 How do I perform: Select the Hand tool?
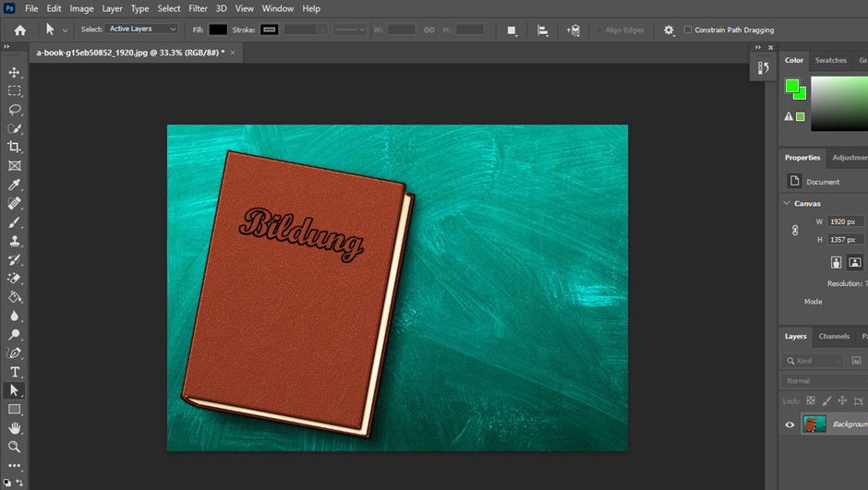(x=15, y=428)
